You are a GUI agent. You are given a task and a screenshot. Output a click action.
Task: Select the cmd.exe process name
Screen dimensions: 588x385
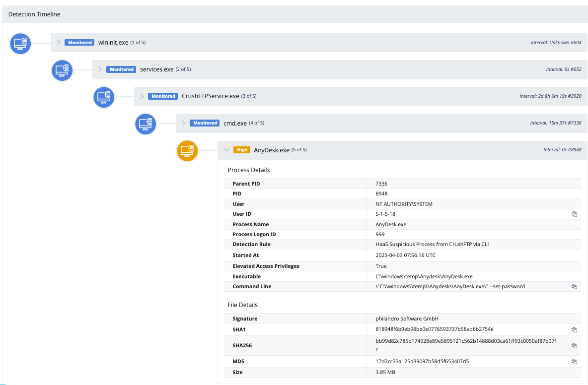point(235,123)
